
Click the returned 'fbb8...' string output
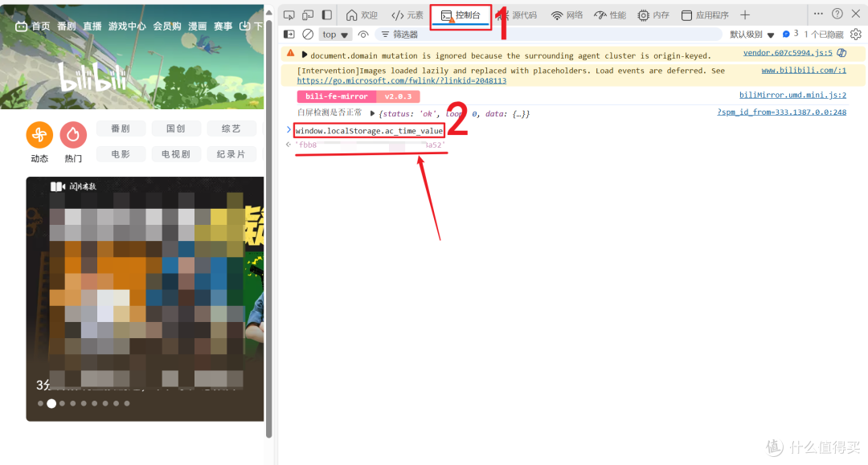(371, 145)
